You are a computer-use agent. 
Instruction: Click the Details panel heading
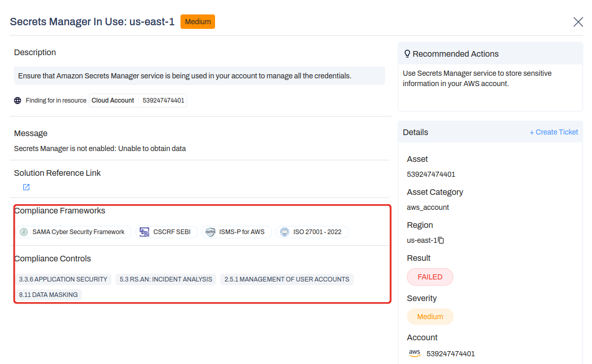[x=415, y=132]
